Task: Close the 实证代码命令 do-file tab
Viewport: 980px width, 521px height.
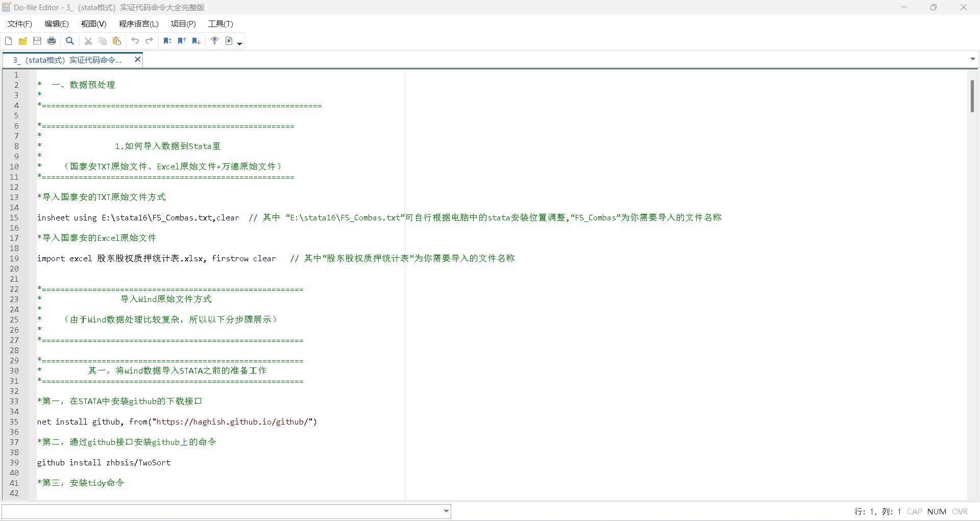Action: click(x=137, y=60)
